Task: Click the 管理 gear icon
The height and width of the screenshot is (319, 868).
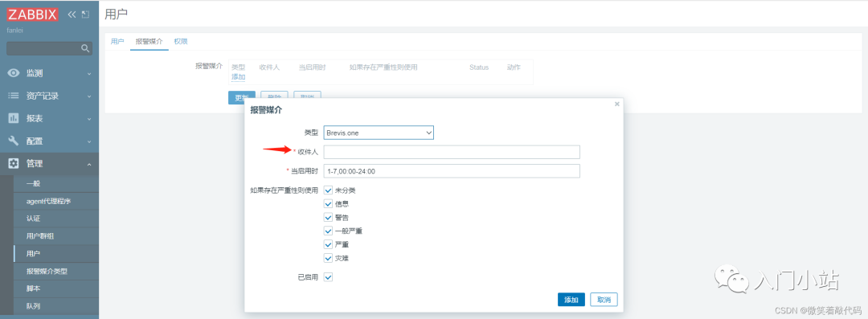Action: [14, 163]
